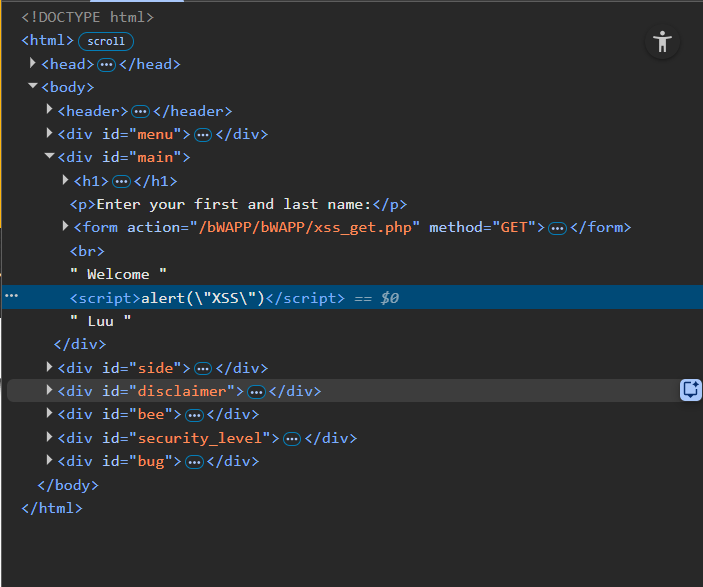Image resolution: width=703 pixels, height=587 pixels.
Task: Click the ellipsis badge inside the head tag
Action: click(x=106, y=64)
